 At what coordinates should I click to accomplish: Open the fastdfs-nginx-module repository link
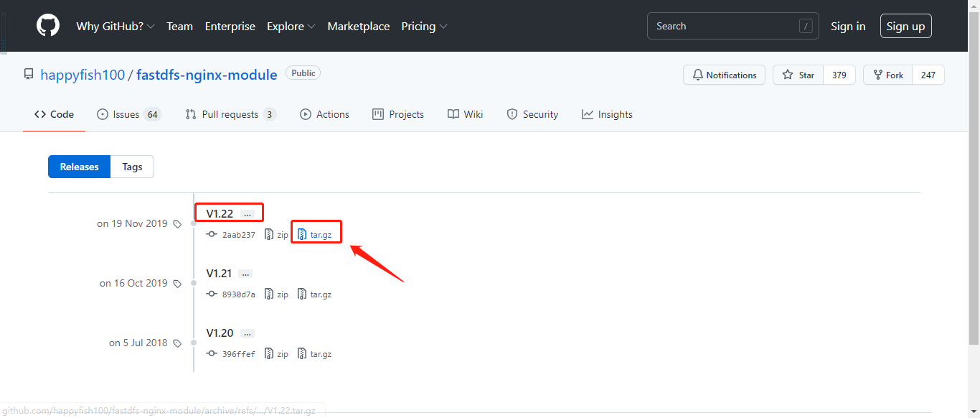tap(207, 75)
